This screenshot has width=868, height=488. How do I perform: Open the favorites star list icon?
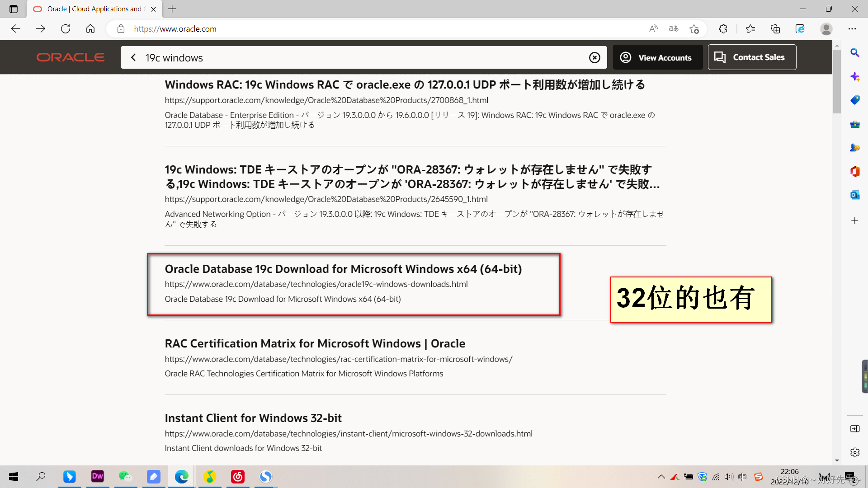pyautogui.click(x=750, y=29)
